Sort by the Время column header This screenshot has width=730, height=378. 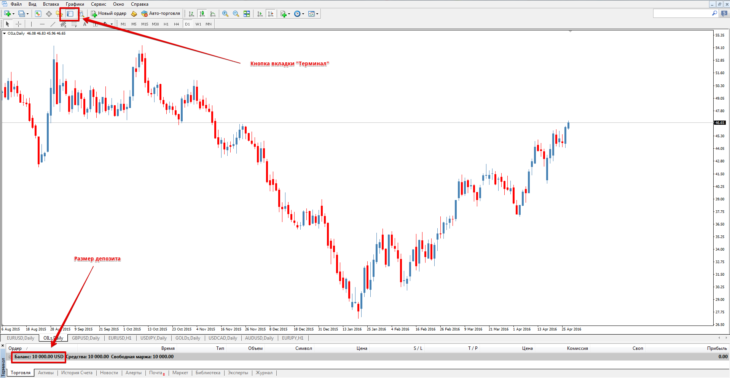(x=168, y=348)
